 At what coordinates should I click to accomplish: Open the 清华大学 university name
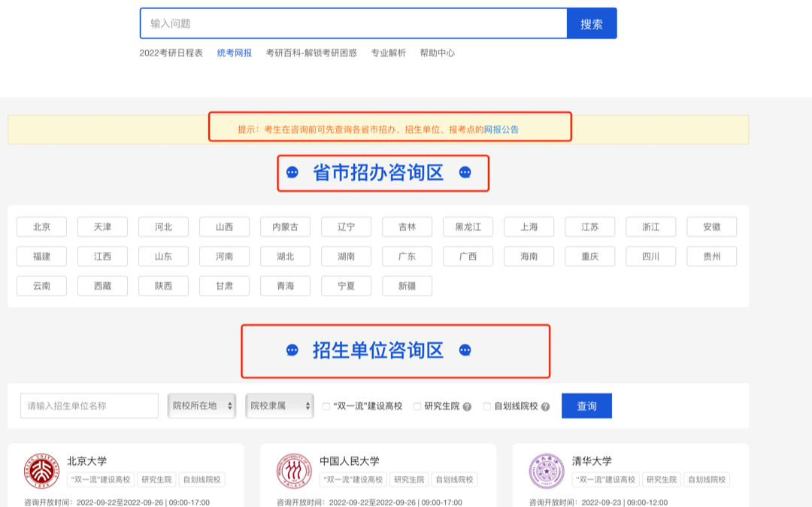tap(592, 461)
